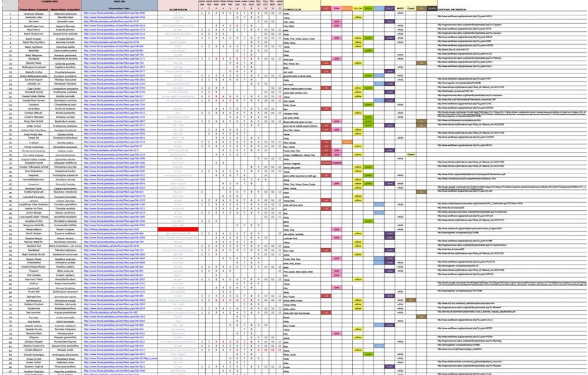Screen dimensions: 588x375
Task: Select the 'Cigar Orchid' name cell
Action: click(34, 88)
